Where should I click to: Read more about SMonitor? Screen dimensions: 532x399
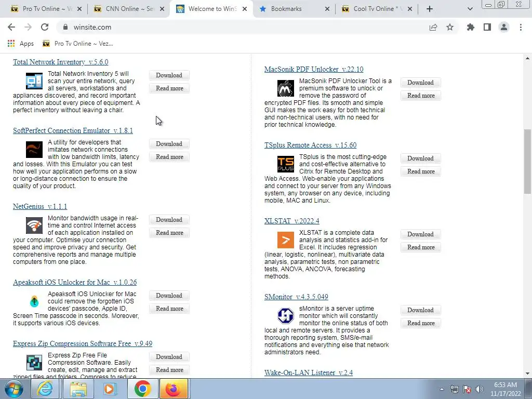point(421,323)
